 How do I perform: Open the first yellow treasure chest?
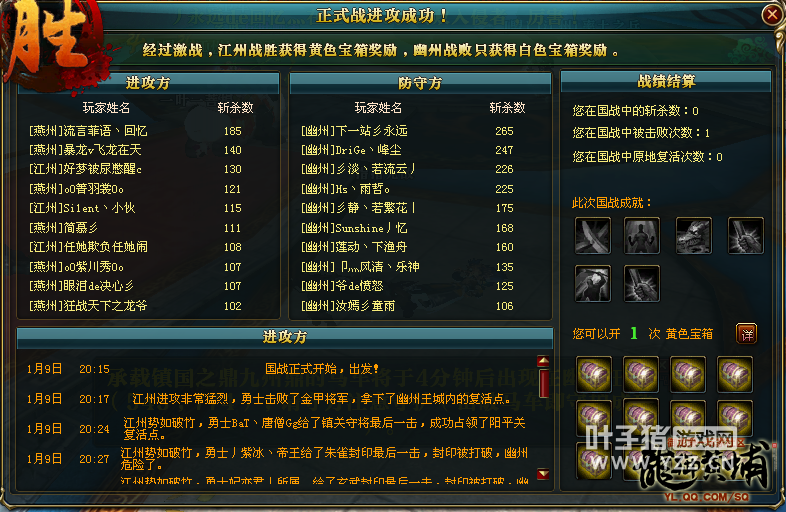click(594, 374)
